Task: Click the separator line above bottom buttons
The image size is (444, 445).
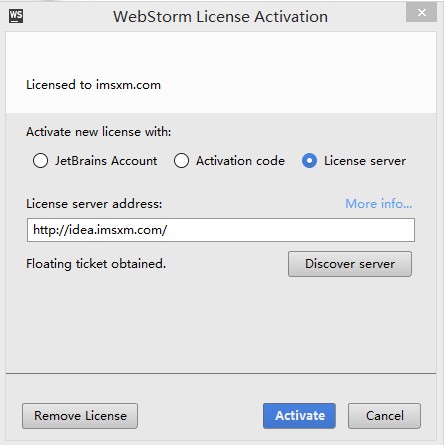Action: (221, 373)
